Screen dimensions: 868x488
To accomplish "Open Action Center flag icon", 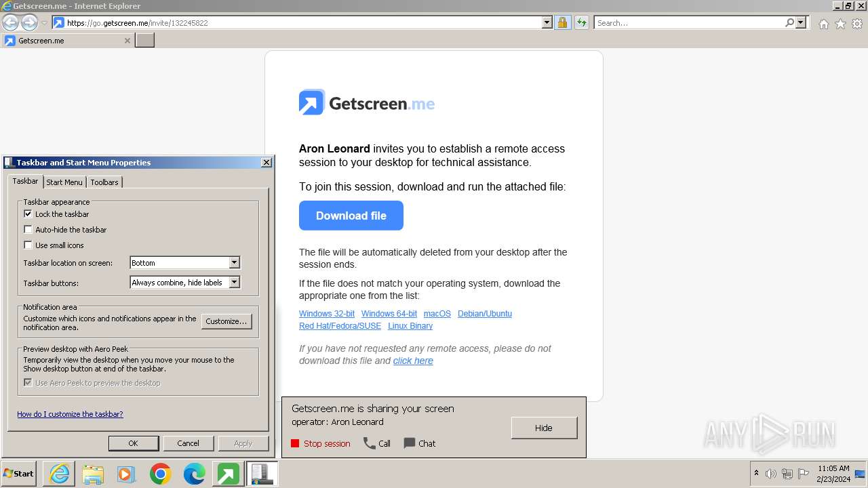I will tap(804, 474).
